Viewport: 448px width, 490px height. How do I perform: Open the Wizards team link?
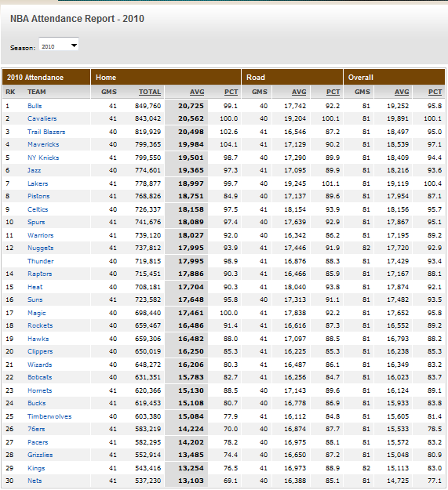point(40,365)
